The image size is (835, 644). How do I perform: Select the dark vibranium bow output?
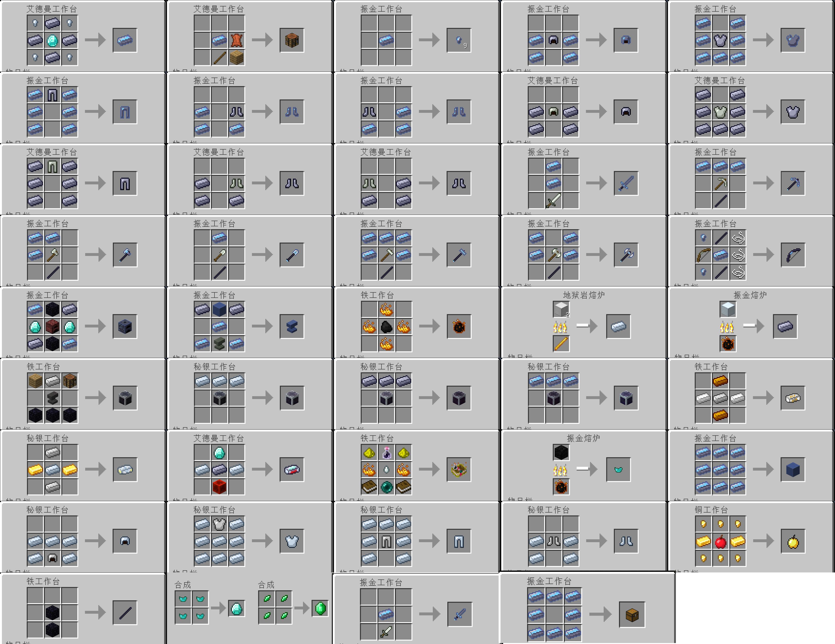(x=793, y=255)
